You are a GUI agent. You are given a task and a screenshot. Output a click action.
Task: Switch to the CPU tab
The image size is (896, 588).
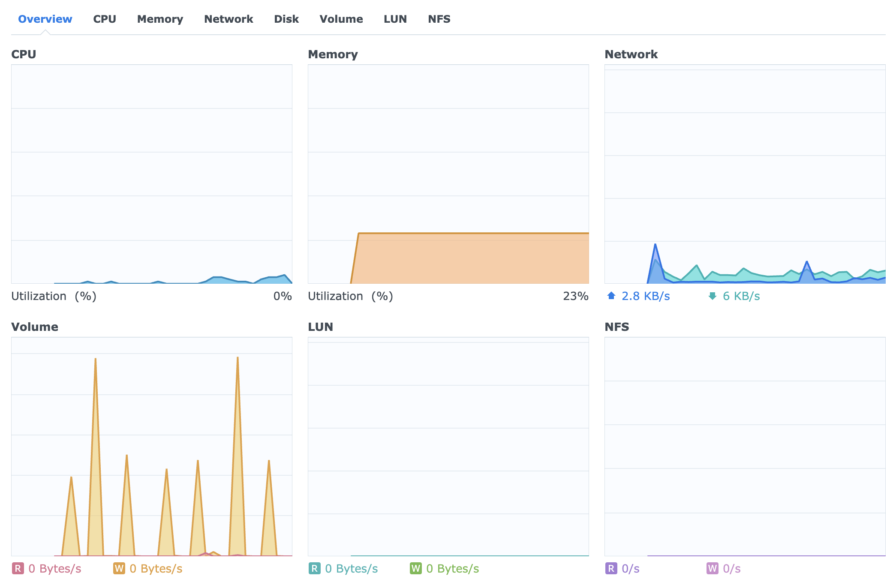tap(105, 19)
